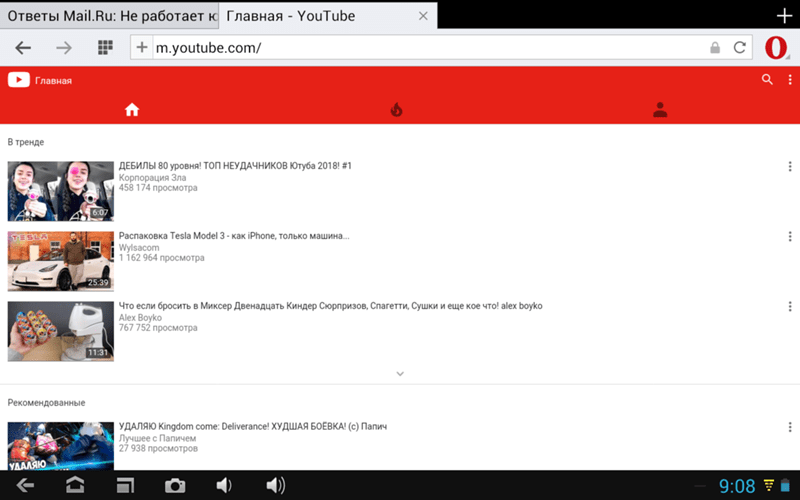Close the Главная - YouTube tab

pos(423,16)
